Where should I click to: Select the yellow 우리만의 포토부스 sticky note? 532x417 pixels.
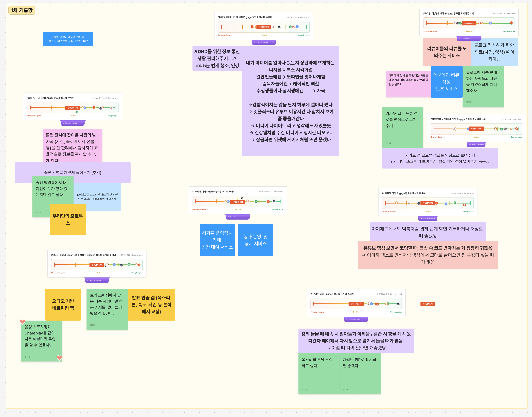tap(68, 219)
